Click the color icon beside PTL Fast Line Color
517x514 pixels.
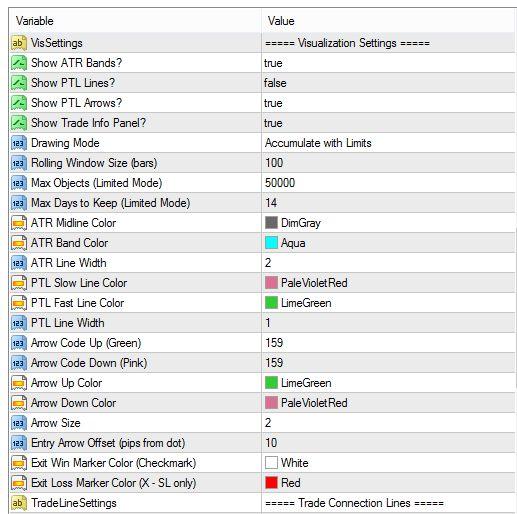click(19, 303)
